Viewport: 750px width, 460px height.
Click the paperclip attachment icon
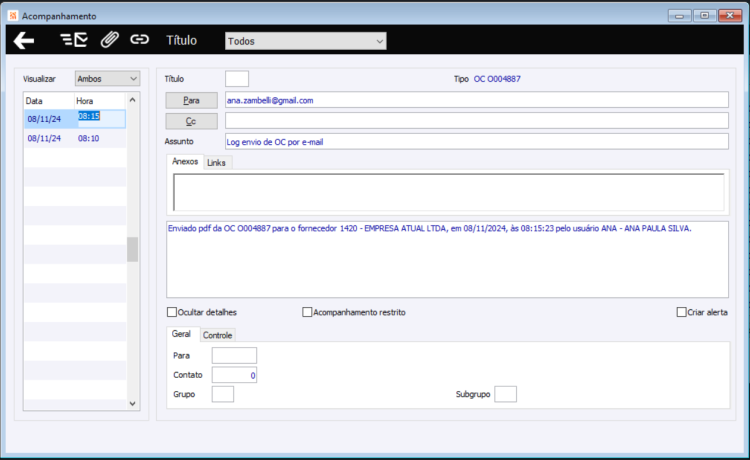point(110,40)
